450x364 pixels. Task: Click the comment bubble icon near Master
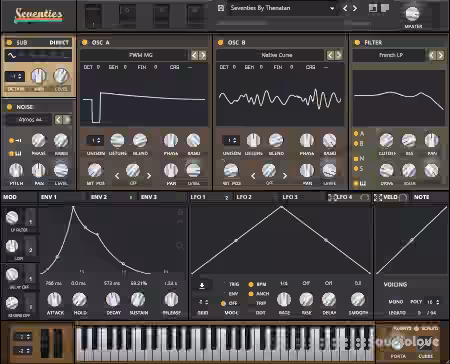(385, 8)
